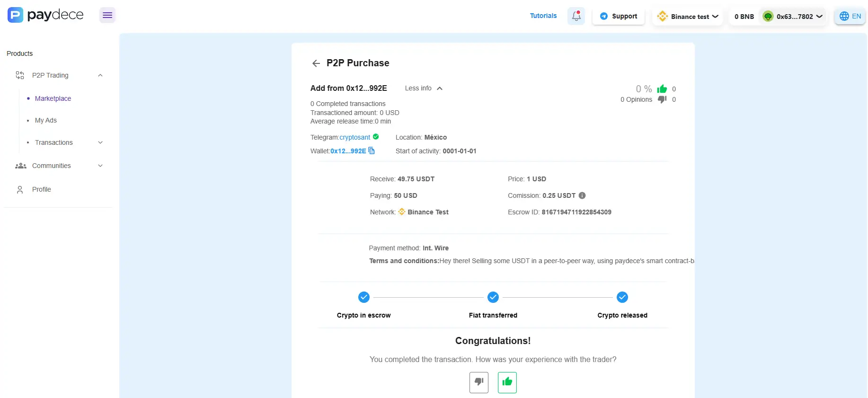Screen dimensions: 868x398
Task: Expand the Transactions submenu
Action: click(x=100, y=142)
